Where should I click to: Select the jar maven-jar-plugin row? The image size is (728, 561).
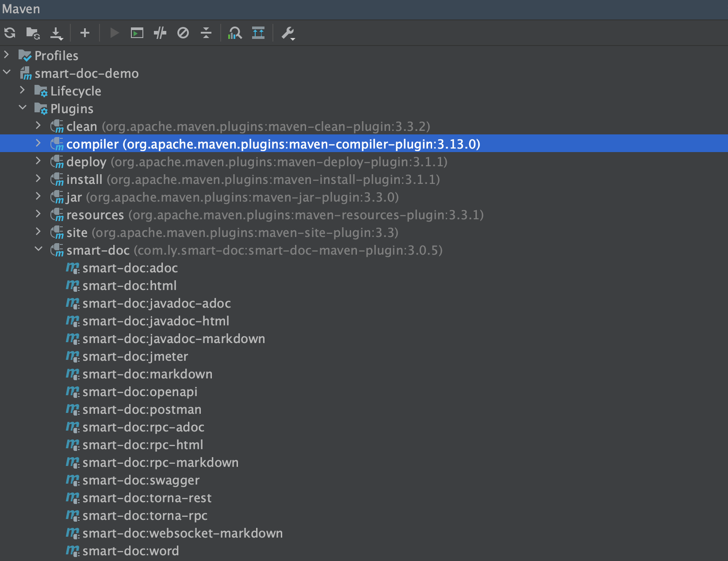364,197
